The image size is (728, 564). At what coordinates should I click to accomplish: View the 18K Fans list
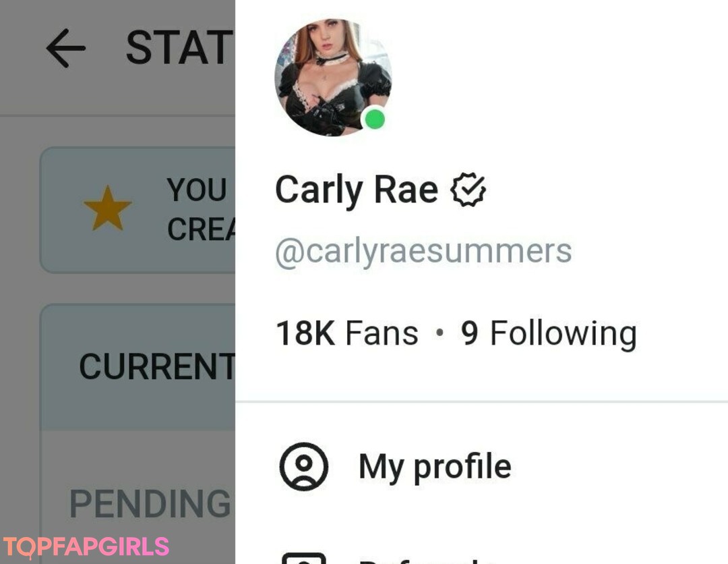(347, 333)
